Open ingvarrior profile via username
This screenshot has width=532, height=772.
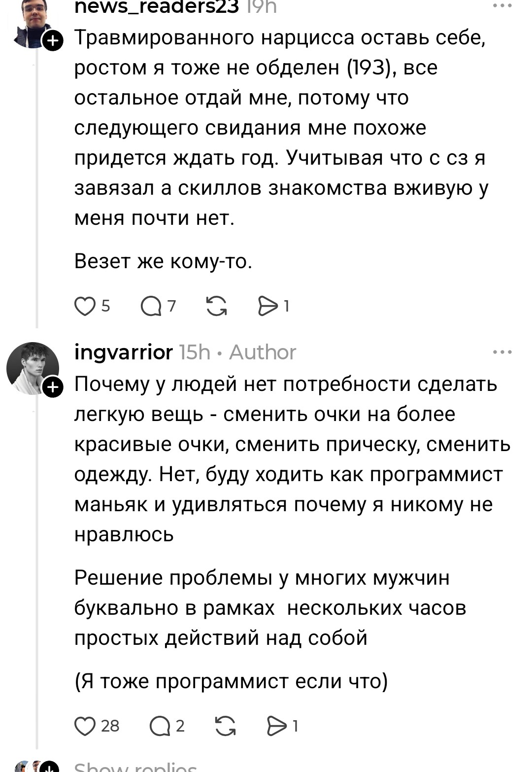[x=124, y=352]
